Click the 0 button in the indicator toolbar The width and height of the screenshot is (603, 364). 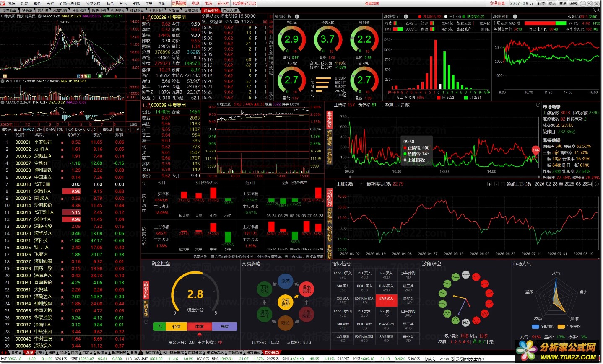pos(138,130)
